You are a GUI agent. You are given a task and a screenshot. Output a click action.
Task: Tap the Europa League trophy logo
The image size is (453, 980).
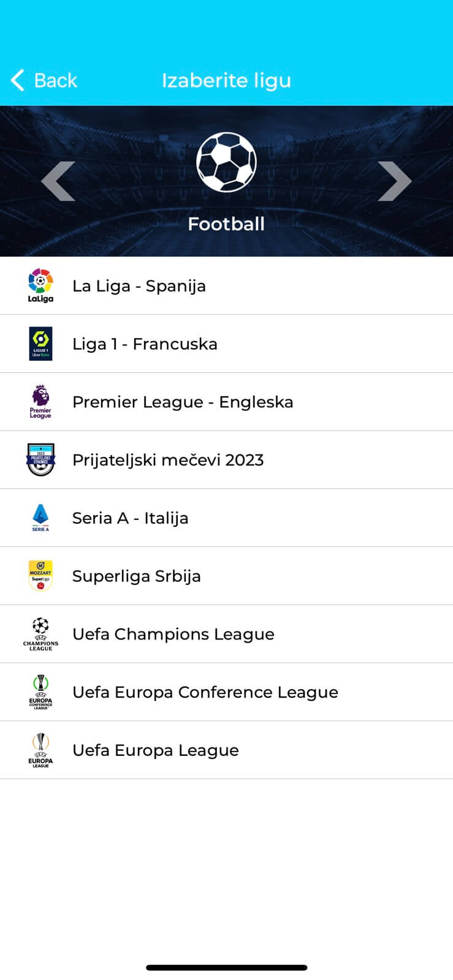pyautogui.click(x=40, y=750)
